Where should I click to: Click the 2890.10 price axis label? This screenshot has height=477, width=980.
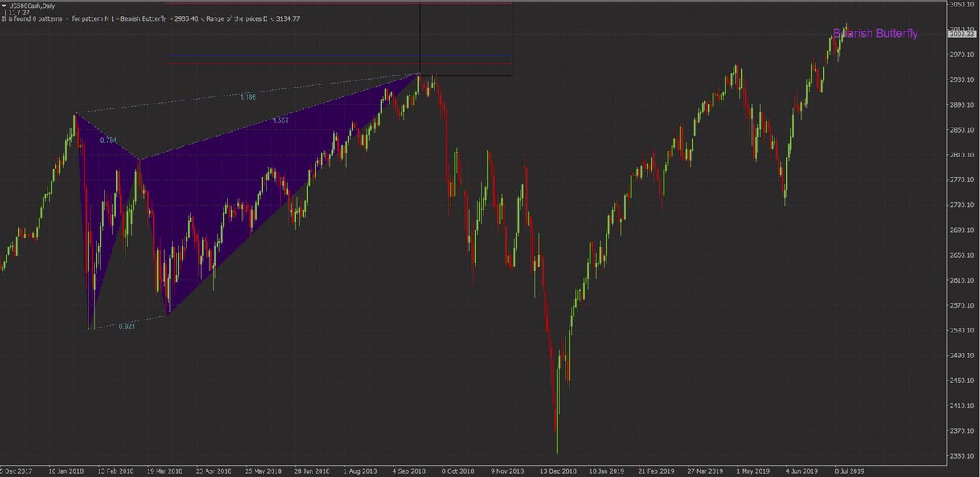tap(962, 104)
